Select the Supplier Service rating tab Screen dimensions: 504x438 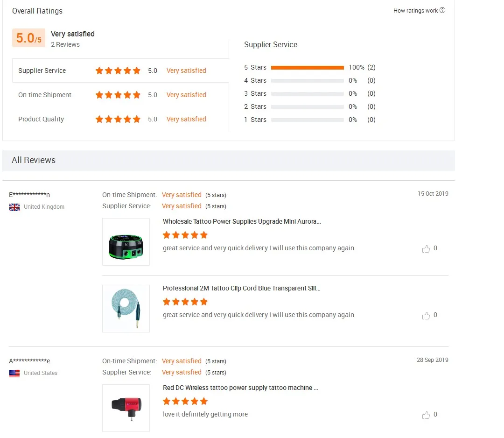coord(42,71)
